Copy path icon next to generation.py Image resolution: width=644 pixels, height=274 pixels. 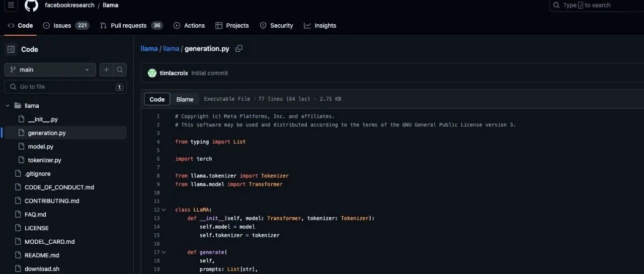pos(239,48)
